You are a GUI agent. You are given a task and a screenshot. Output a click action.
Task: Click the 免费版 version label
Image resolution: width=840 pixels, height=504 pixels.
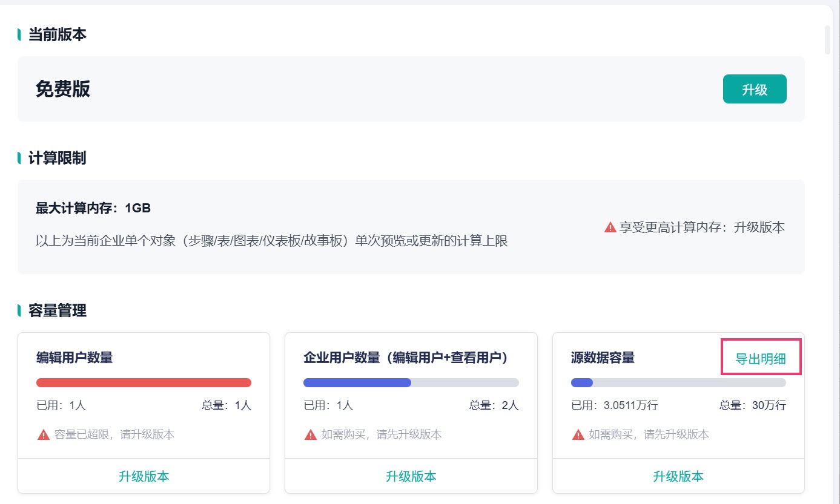[x=63, y=89]
